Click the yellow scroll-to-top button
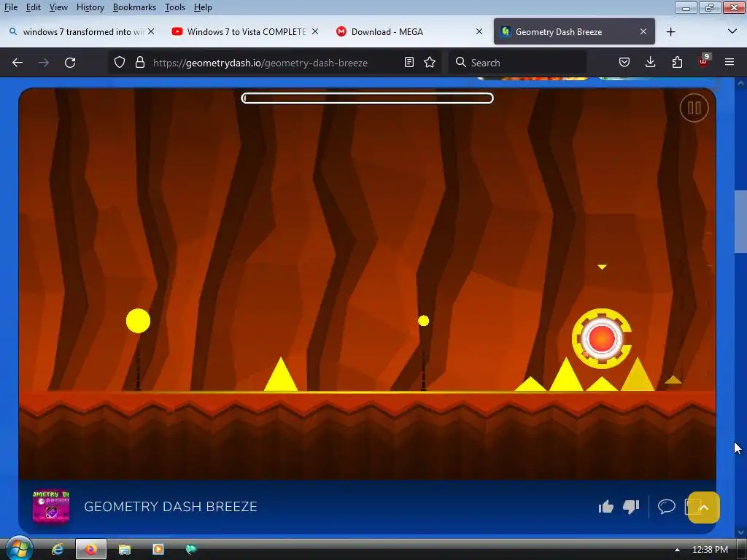Screen dimensions: 747x560 pyautogui.click(x=704, y=507)
